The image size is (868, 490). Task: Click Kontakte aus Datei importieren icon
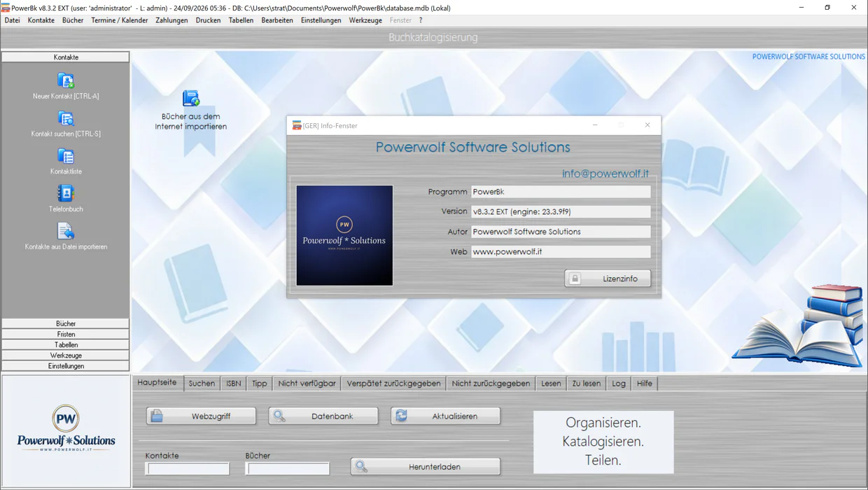(66, 231)
